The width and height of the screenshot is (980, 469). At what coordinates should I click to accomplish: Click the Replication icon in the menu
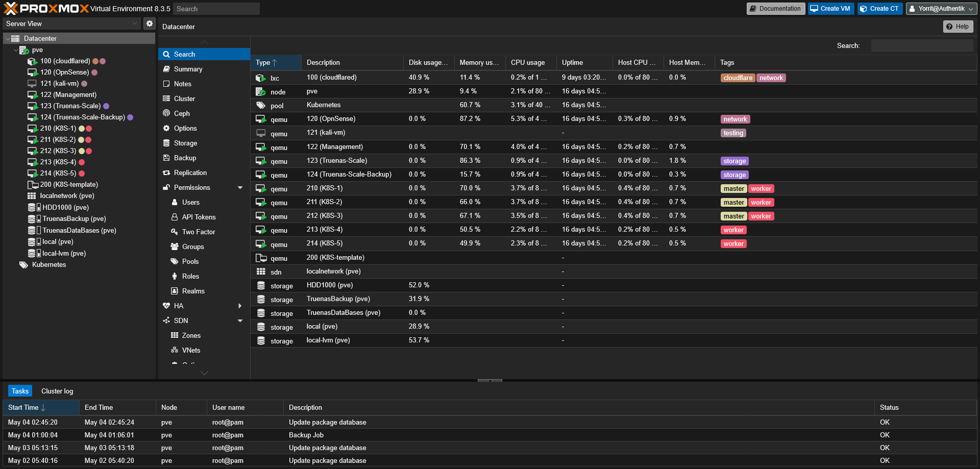(x=166, y=172)
